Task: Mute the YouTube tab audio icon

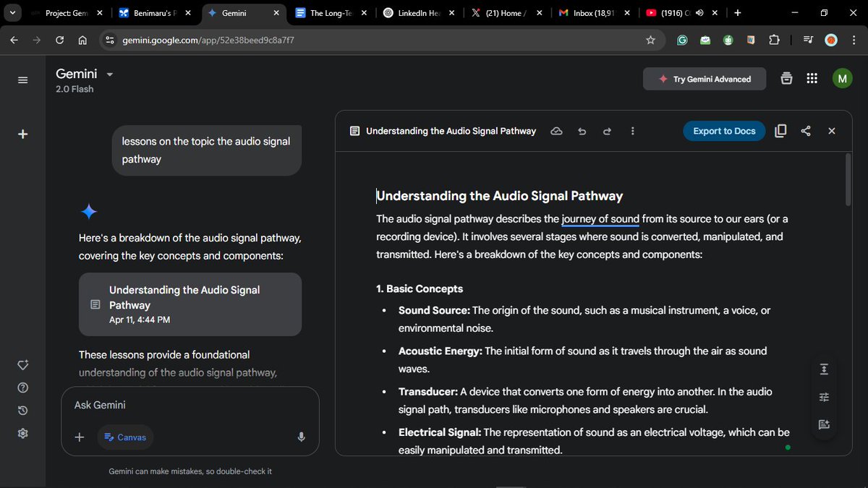Action: (x=700, y=13)
